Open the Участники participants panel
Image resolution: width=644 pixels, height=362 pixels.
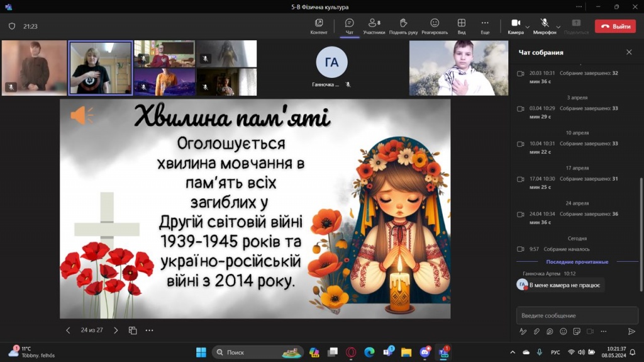click(x=374, y=26)
